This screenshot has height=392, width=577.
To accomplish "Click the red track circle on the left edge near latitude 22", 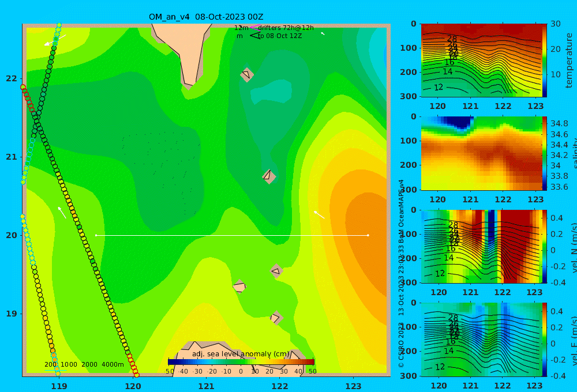I will point(23,87).
